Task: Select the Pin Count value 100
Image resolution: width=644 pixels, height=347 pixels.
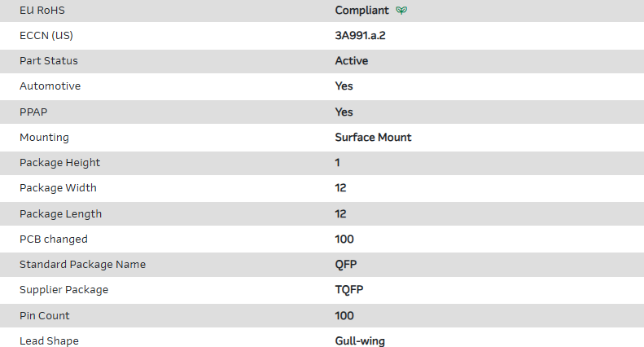Action: [344, 316]
